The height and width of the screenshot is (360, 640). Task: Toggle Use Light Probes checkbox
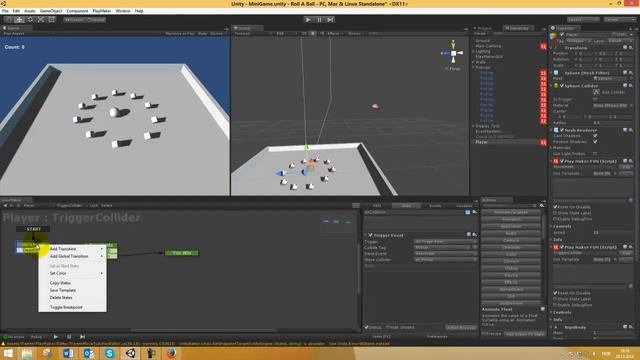pyautogui.click(x=595, y=154)
